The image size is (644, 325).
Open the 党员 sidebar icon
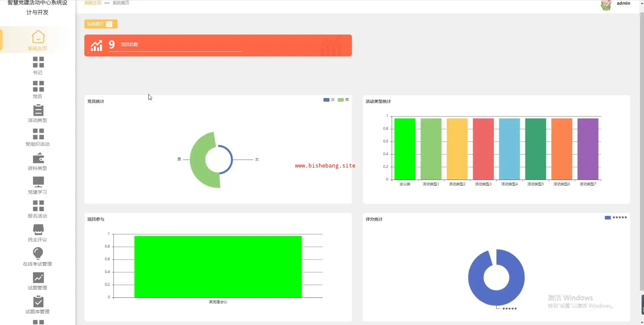pyautogui.click(x=38, y=86)
